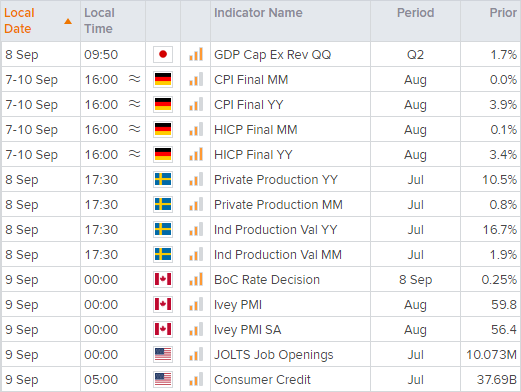The width and height of the screenshot is (521, 392).
Task: Toggle sort arrow on Local Date column
Action: tap(68, 21)
